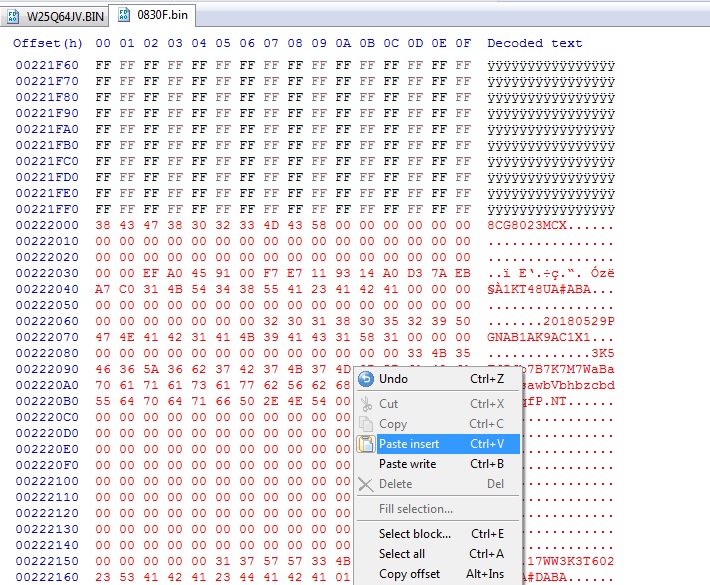The width and height of the screenshot is (710, 585).
Task: Click byte 23 starting row 00222160
Action: pyautogui.click(x=103, y=577)
